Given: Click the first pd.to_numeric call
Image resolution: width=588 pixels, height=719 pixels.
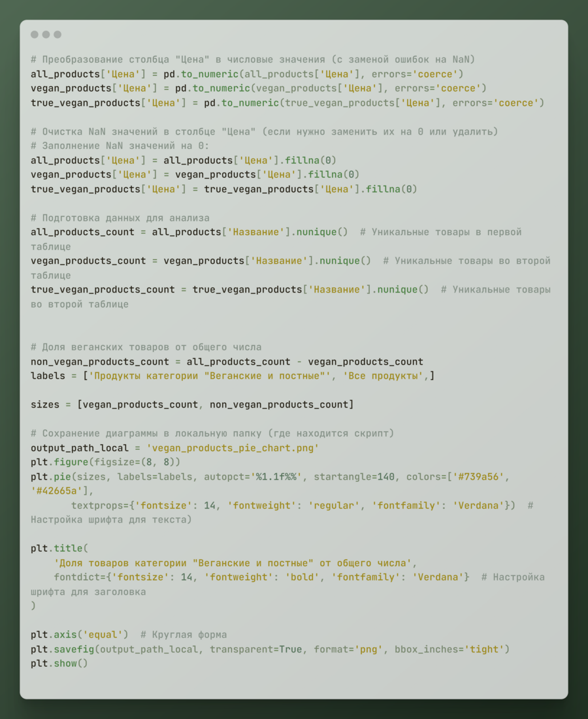Looking at the screenshot, I should click(x=314, y=74).
